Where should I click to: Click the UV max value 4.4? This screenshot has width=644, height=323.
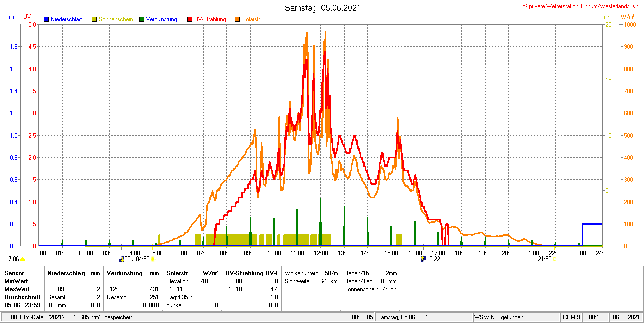(x=274, y=289)
